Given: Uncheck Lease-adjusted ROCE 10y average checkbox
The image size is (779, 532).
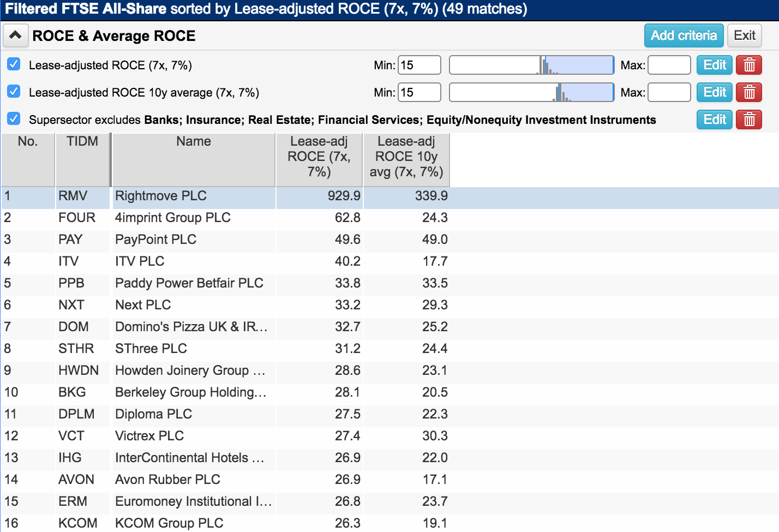Looking at the screenshot, I should 14,92.
